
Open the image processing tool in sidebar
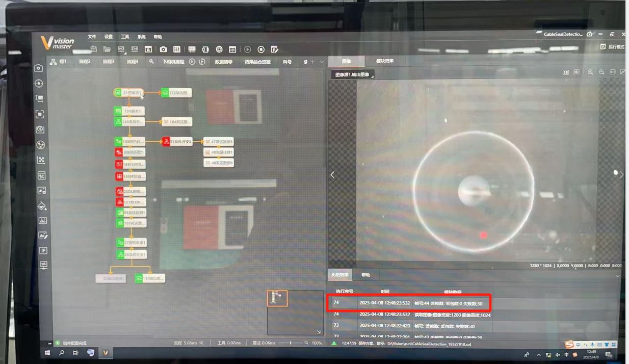pos(42,191)
